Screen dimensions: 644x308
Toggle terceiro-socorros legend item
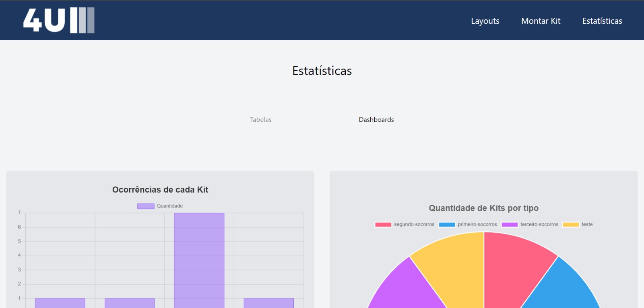click(x=530, y=224)
